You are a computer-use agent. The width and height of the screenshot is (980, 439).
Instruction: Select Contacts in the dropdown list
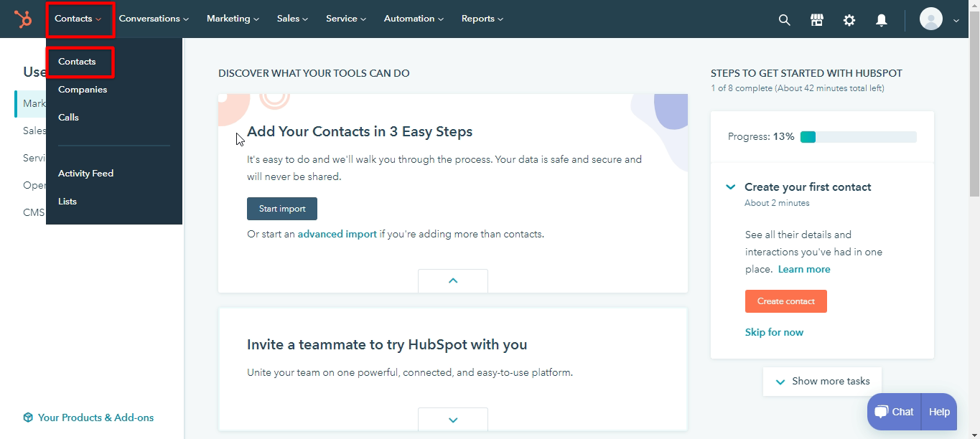[x=77, y=62]
